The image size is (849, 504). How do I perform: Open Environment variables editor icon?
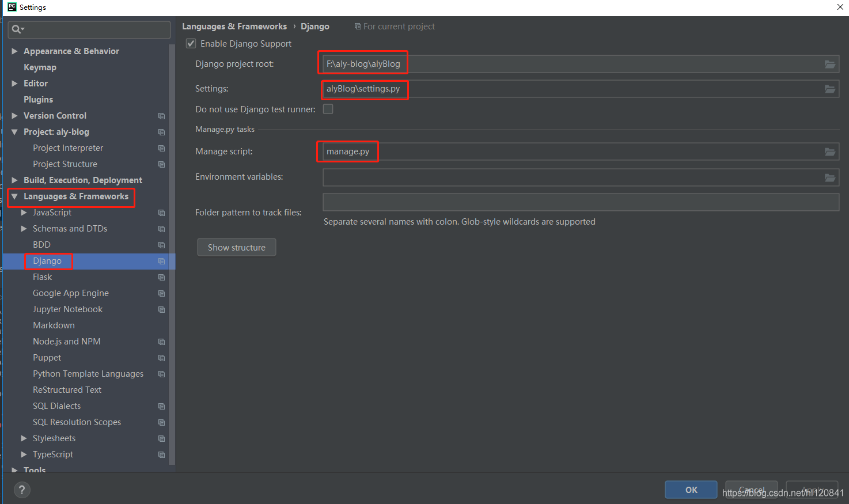(830, 177)
